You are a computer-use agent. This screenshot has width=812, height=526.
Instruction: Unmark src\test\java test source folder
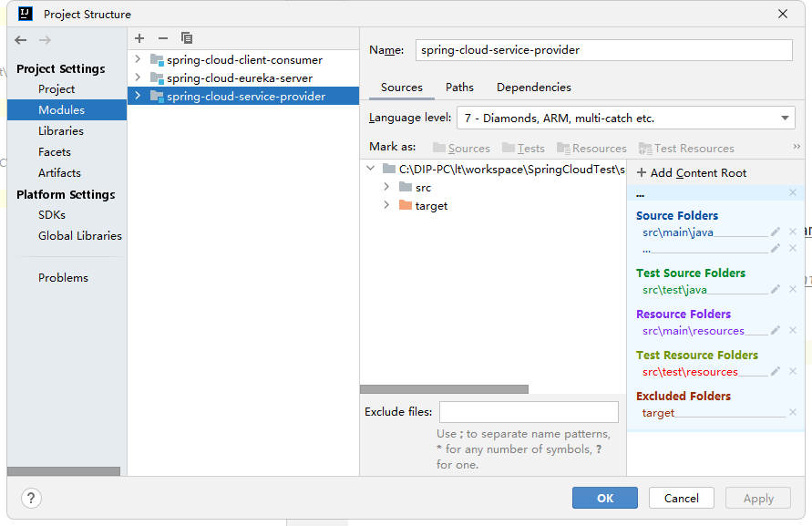(793, 289)
